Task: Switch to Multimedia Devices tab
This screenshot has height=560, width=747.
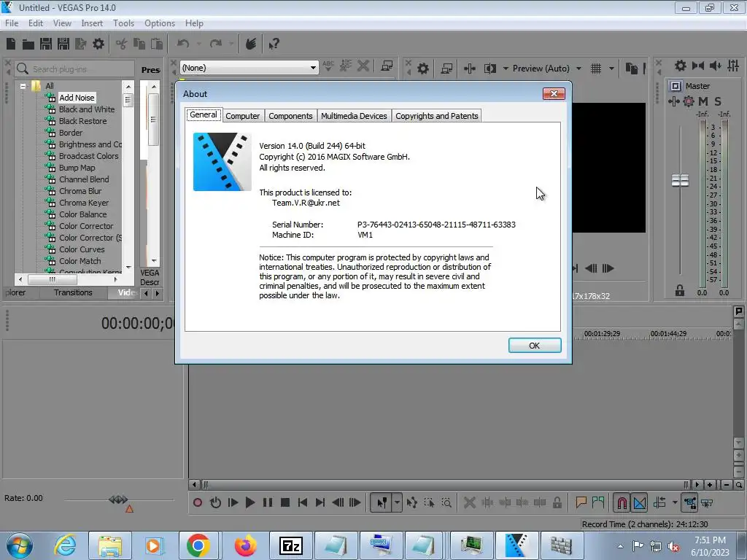Action: [354, 116]
